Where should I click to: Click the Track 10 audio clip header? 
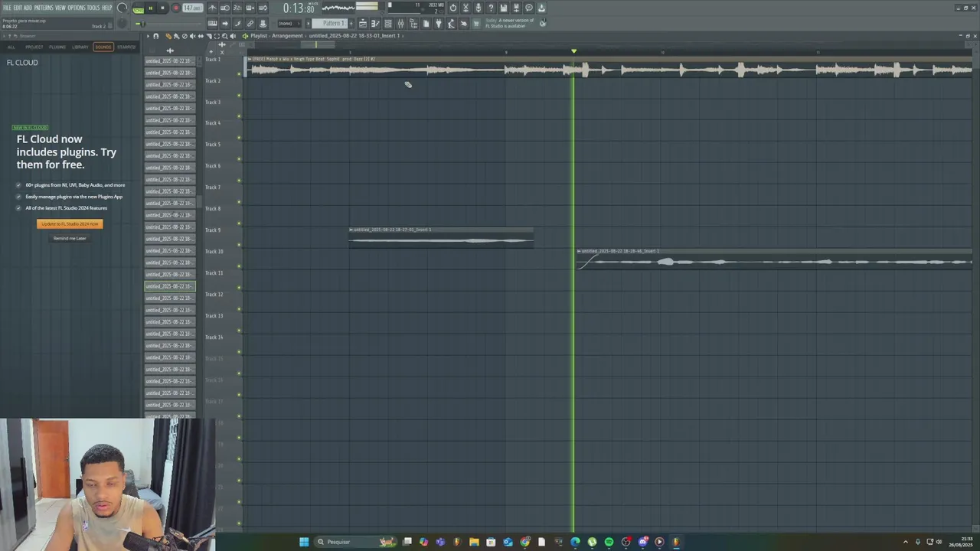(x=774, y=251)
